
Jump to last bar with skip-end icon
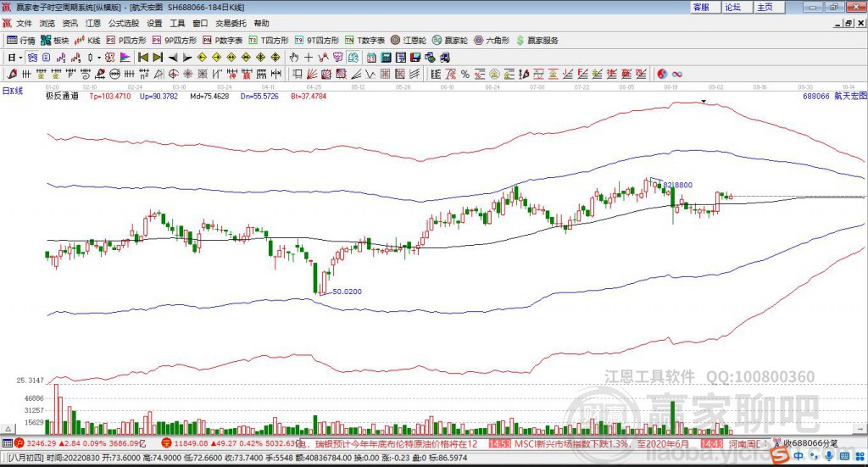158,58
